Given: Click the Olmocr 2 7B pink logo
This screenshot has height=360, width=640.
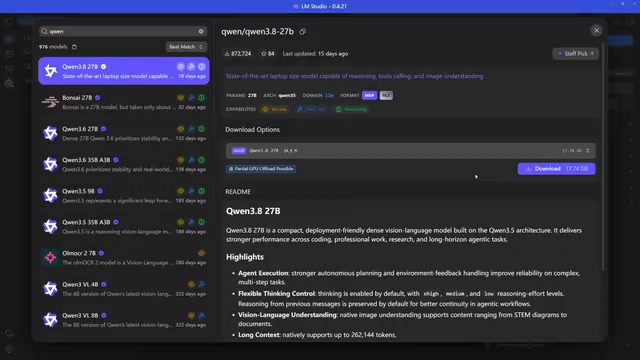Looking at the screenshot, I should [x=51, y=258].
